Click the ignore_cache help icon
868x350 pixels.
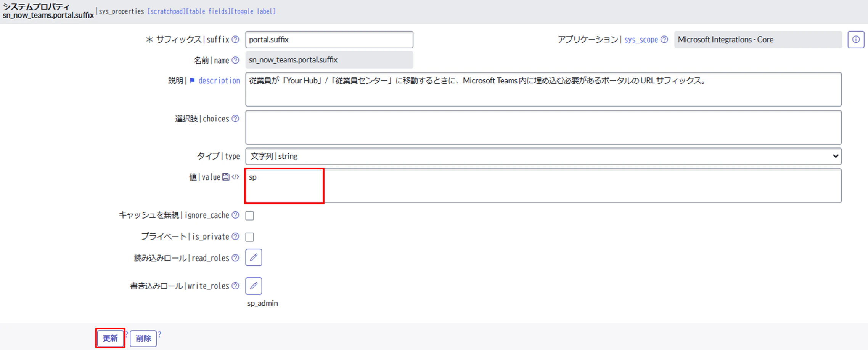236,215
